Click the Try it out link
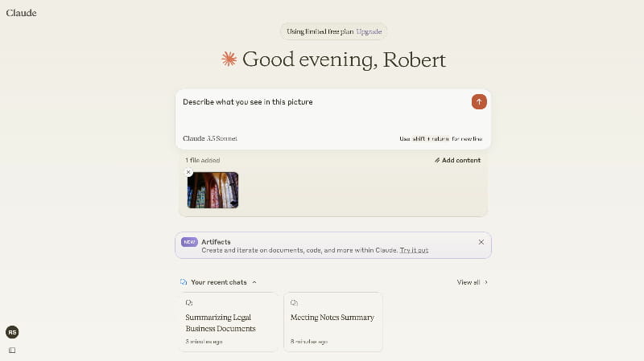 tap(414, 250)
